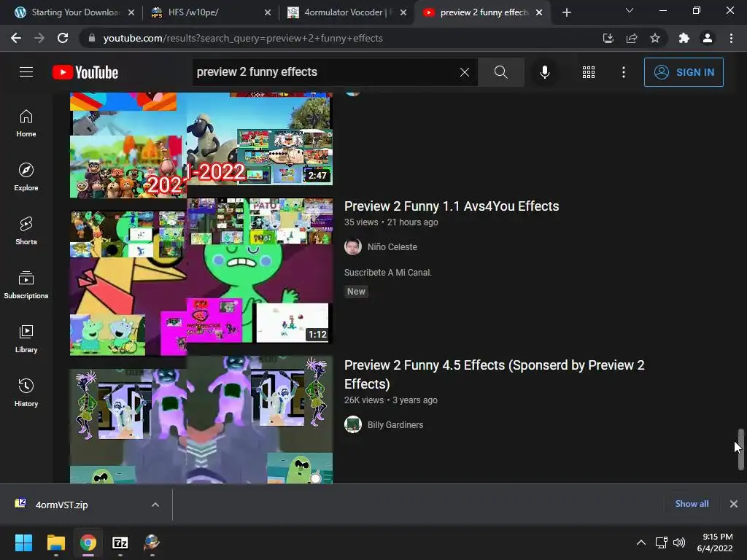Share this page from the address bar
Screen dimensions: 747x560
point(632,38)
